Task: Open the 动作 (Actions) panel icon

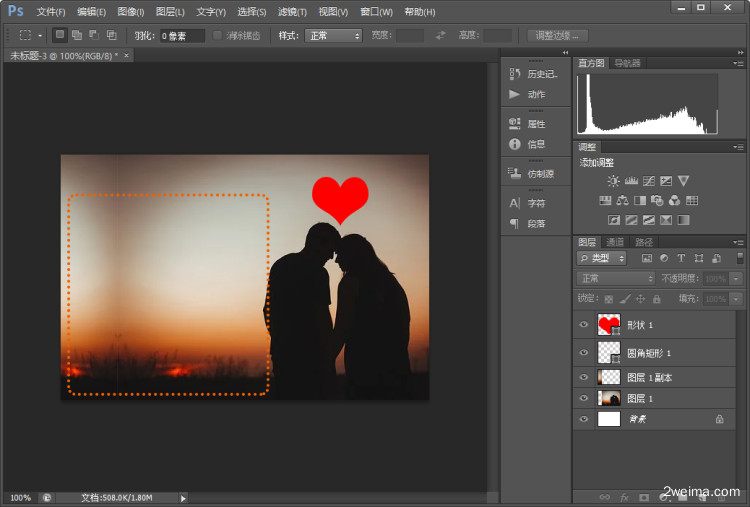Action: (515, 94)
